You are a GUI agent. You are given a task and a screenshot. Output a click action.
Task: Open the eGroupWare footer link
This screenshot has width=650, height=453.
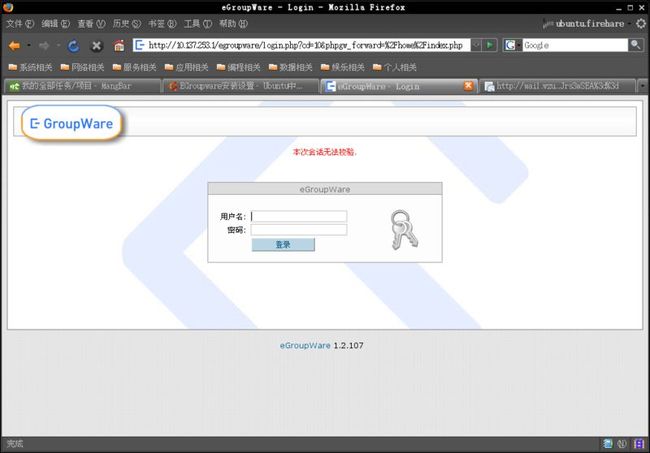pyautogui.click(x=305, y=345)
